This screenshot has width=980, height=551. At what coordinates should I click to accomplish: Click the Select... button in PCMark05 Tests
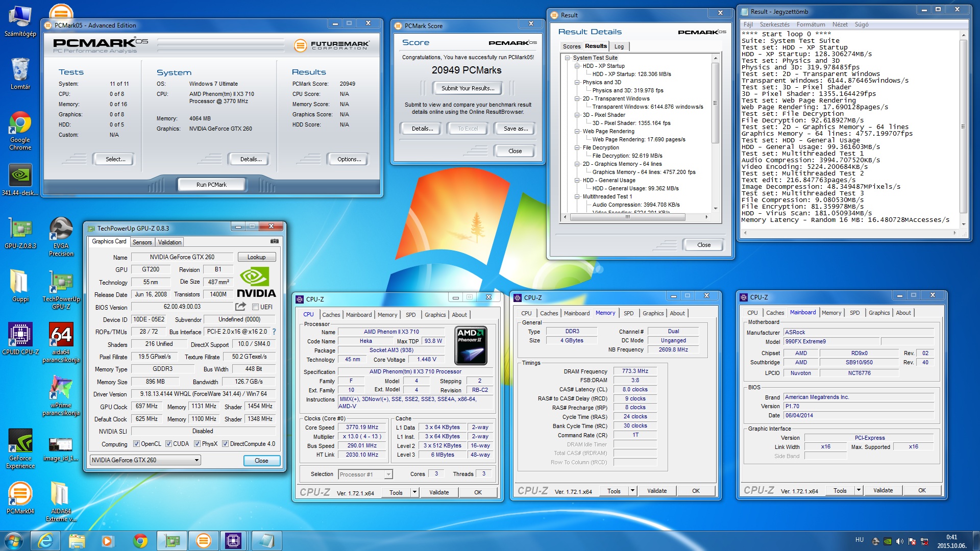115,159
